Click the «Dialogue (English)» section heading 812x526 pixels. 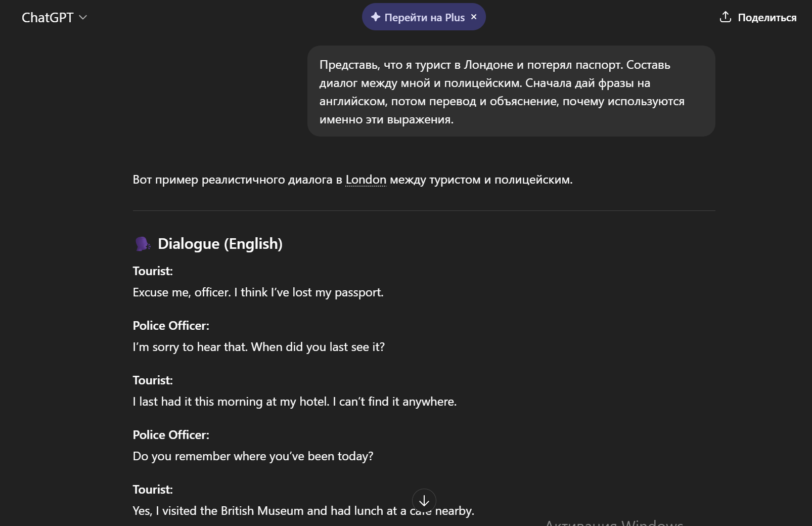point(220,243)
